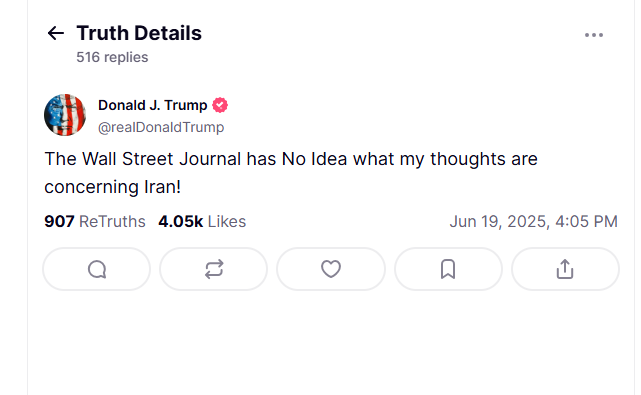
Task: Share the post via share icon
Action: coord(565,269)
